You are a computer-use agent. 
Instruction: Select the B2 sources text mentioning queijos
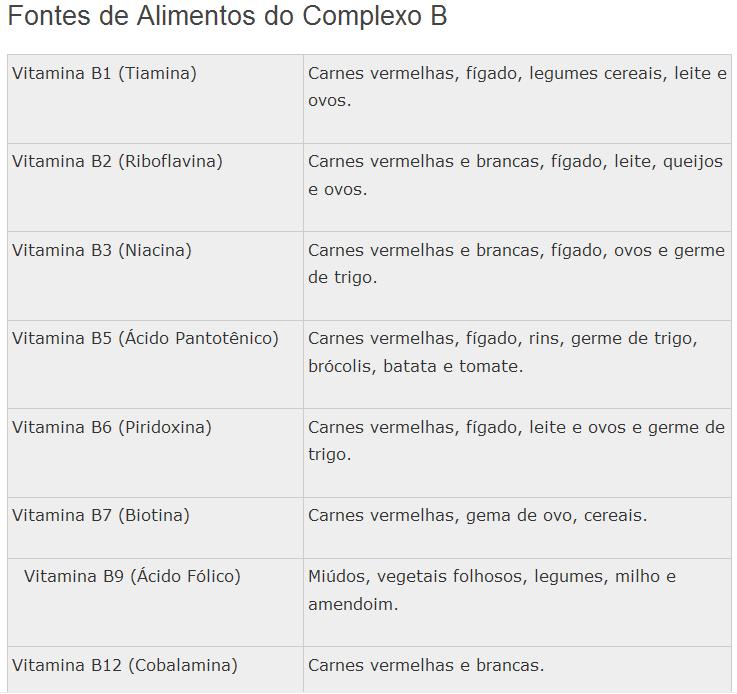point(516,175)
